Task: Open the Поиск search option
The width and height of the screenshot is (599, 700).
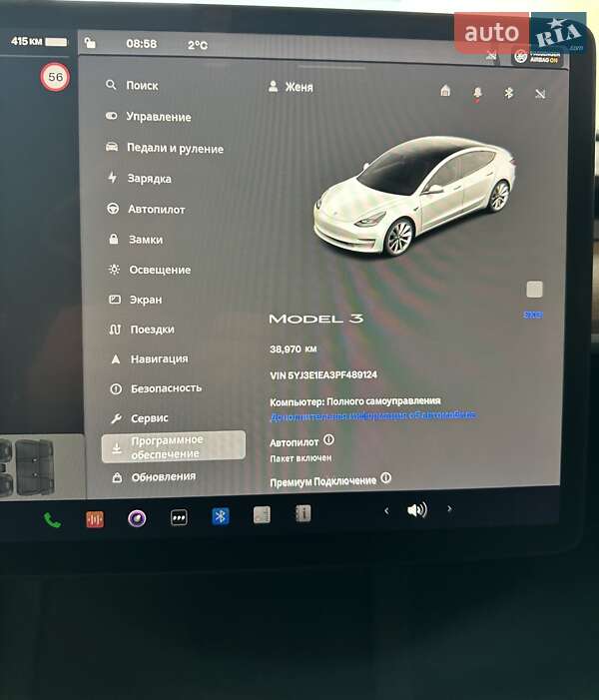Action: (132, 85)
